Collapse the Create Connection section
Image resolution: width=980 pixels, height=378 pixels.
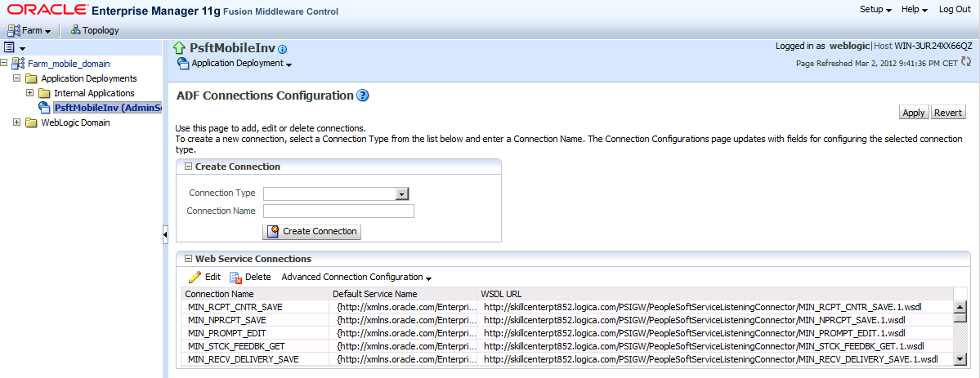[187, 167]
